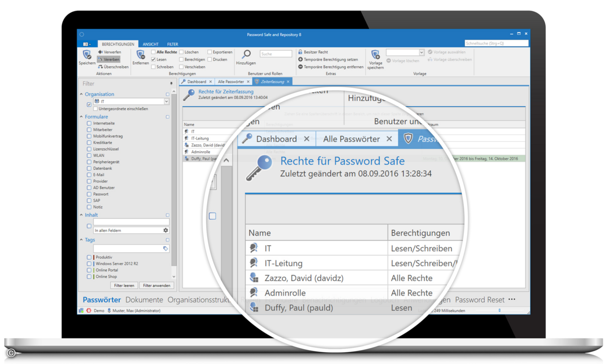606x364 pixels.
Task: Click the circle app icon in title bar
Action: [81, 34]
